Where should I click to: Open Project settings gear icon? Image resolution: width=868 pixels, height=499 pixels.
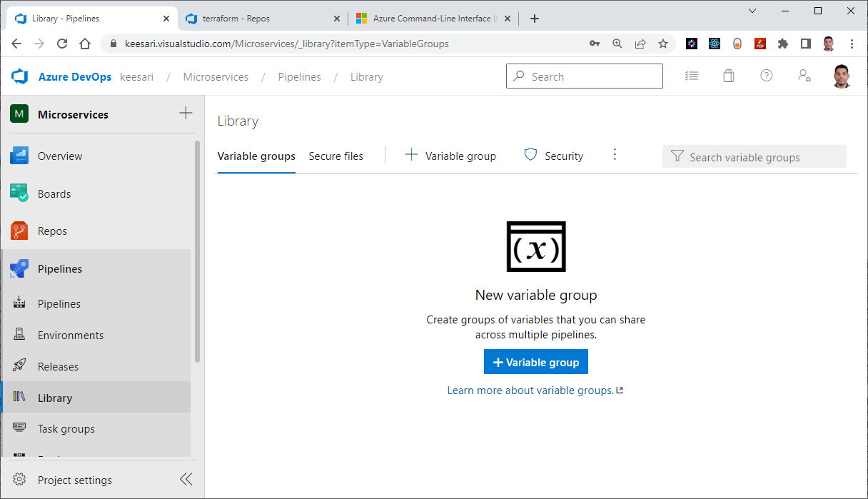(x=19, y=480)
